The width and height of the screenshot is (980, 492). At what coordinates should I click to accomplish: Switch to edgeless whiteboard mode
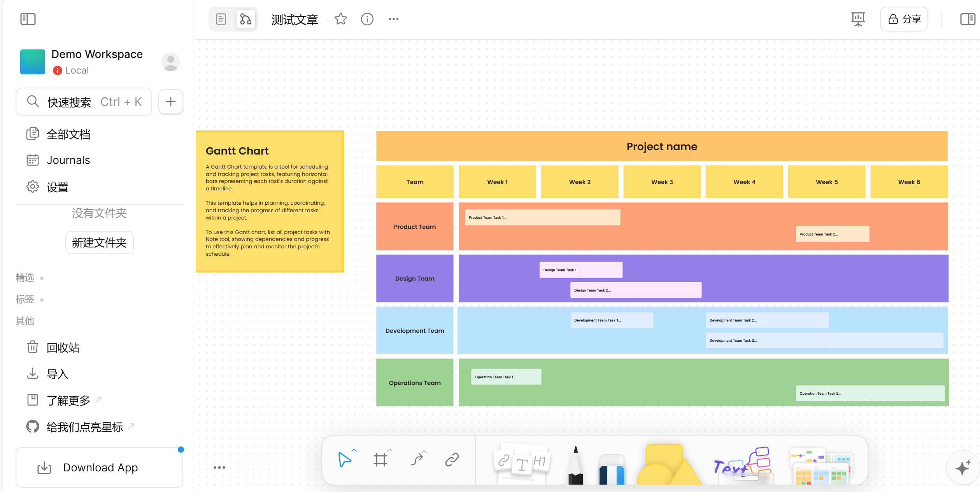pyautogui.click(x=246, y=19)
